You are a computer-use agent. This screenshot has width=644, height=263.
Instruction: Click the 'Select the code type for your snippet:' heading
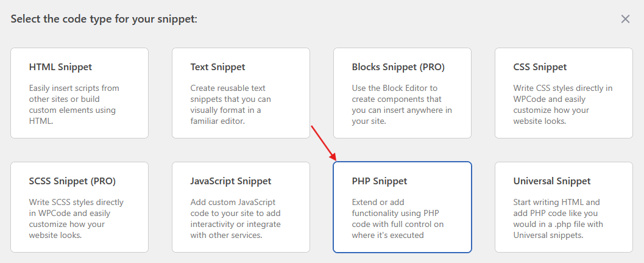[104, 19]
